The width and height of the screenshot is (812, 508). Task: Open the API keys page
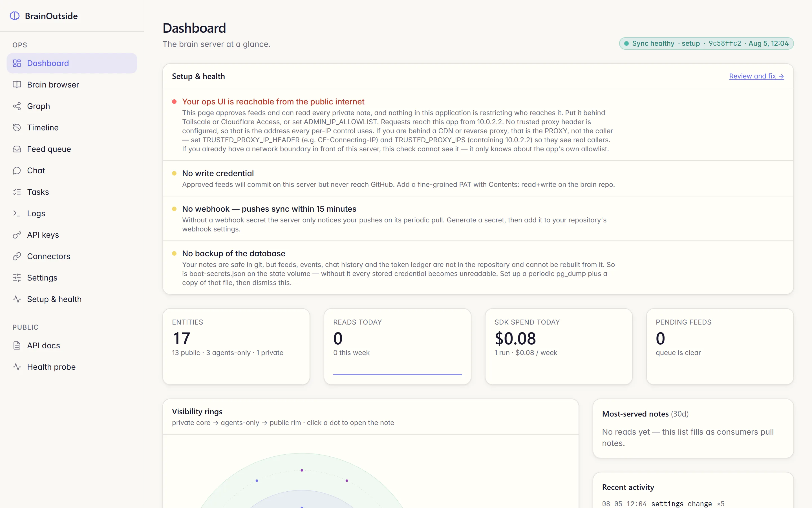click(72, 235)
